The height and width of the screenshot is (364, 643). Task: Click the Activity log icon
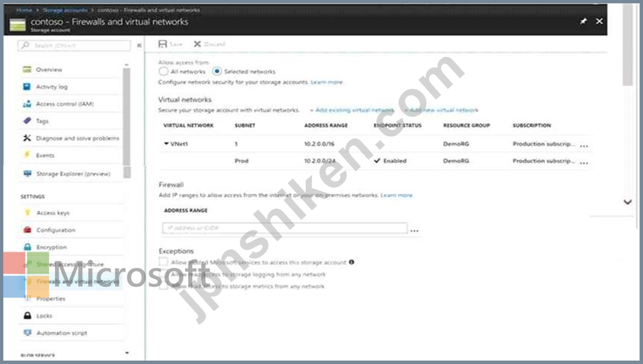coord(27,87)
